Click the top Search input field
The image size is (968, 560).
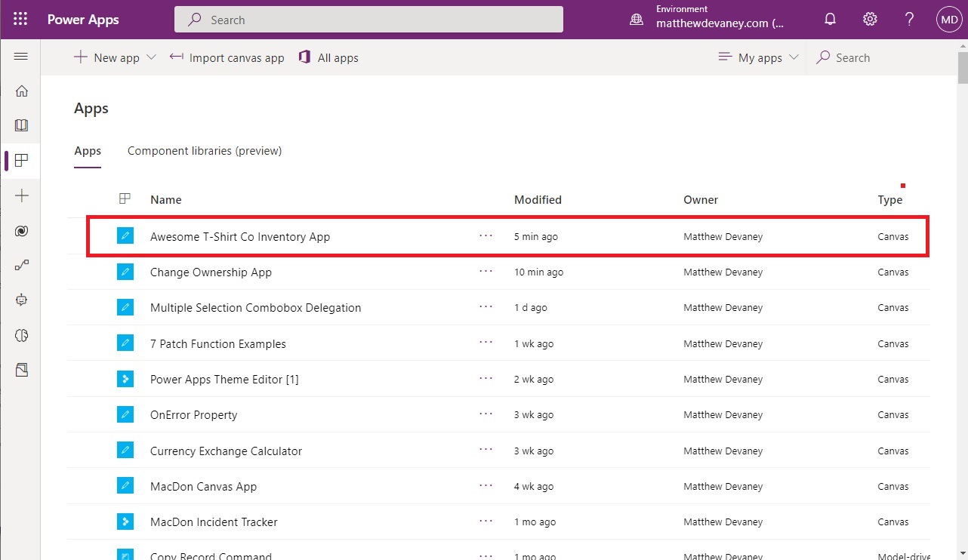368,19
